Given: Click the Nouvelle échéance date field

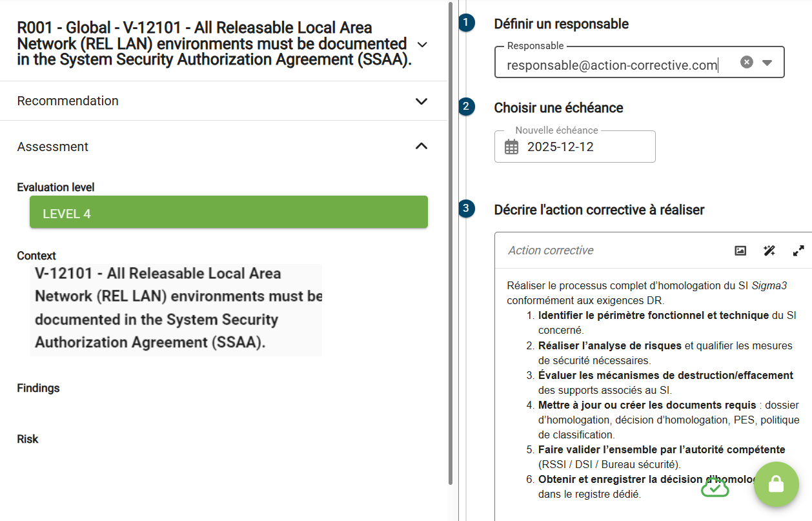Looking at the screenshot, I should click(581, 147).
